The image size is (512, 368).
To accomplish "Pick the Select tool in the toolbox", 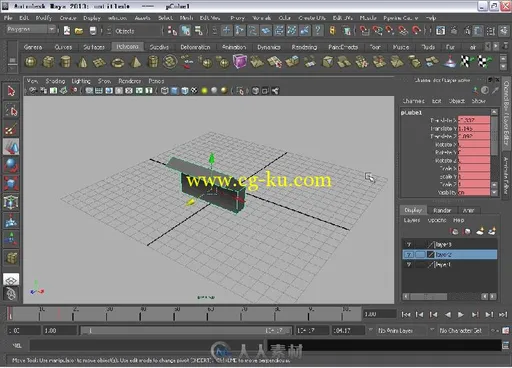I will 11,91.
